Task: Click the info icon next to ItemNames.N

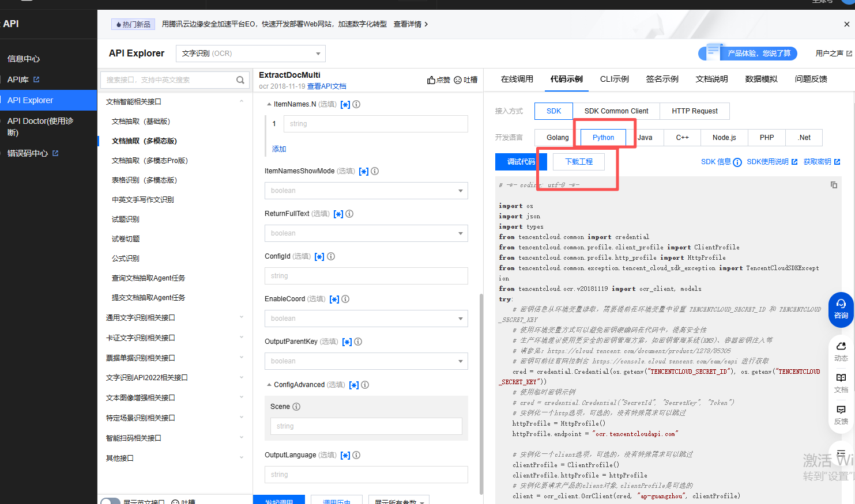Action: [356, 104]
